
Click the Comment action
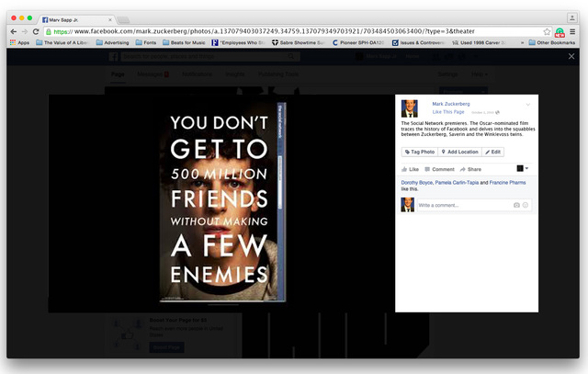[x=439, y=170]
